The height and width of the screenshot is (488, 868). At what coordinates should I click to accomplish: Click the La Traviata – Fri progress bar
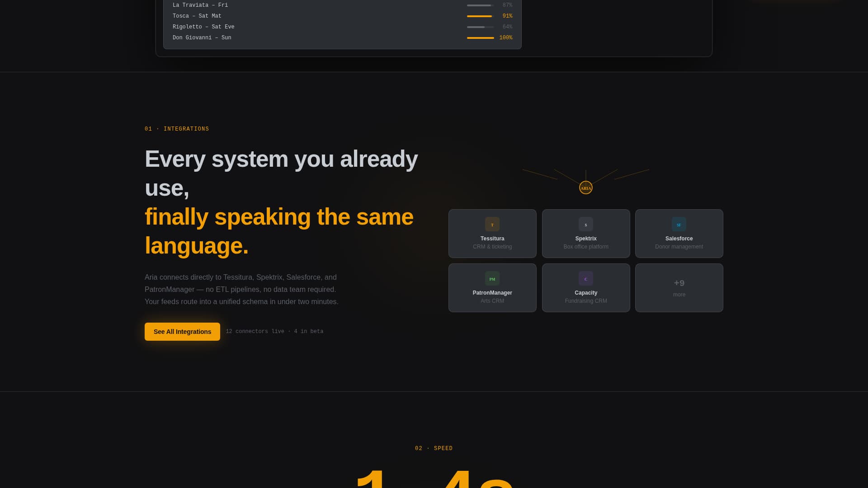tap(480, 5)
